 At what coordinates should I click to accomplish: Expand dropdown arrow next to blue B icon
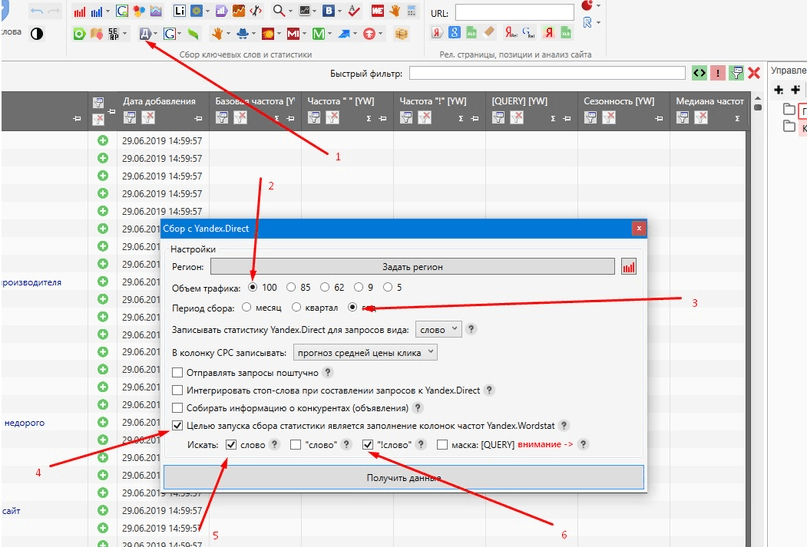click(340, 11)
